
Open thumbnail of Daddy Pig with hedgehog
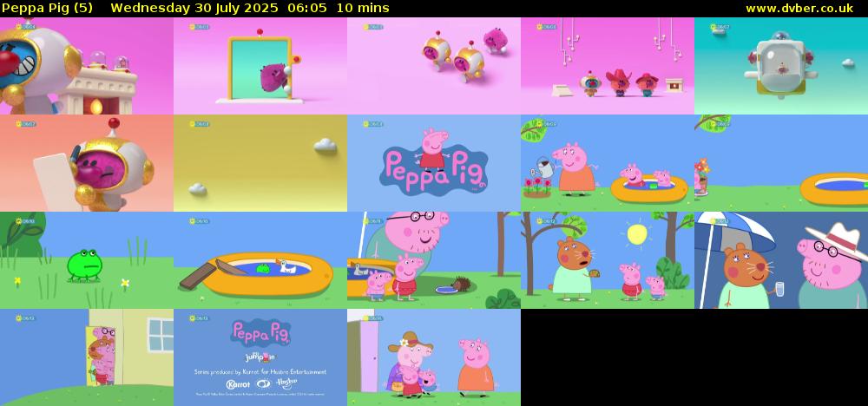[434, 260]
